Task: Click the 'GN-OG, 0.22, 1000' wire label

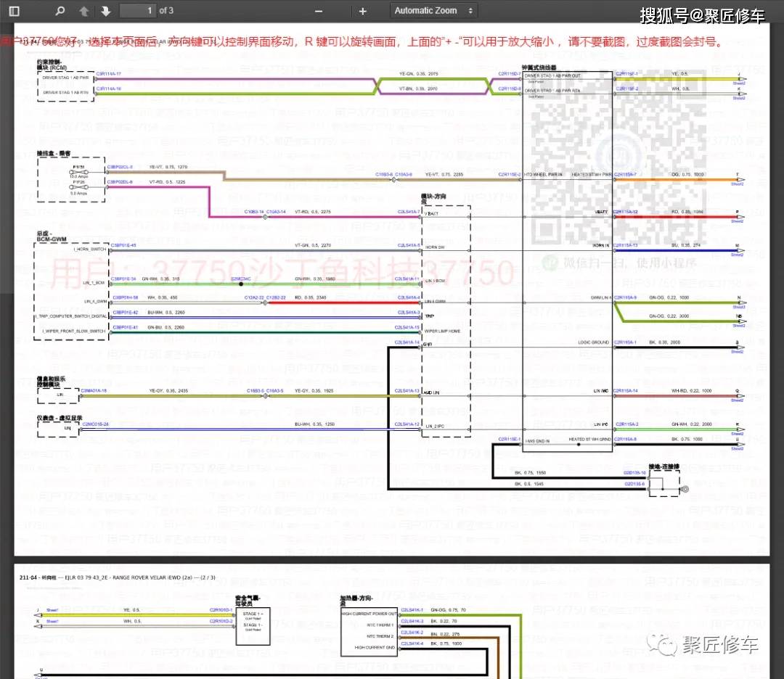Action: 669,297
